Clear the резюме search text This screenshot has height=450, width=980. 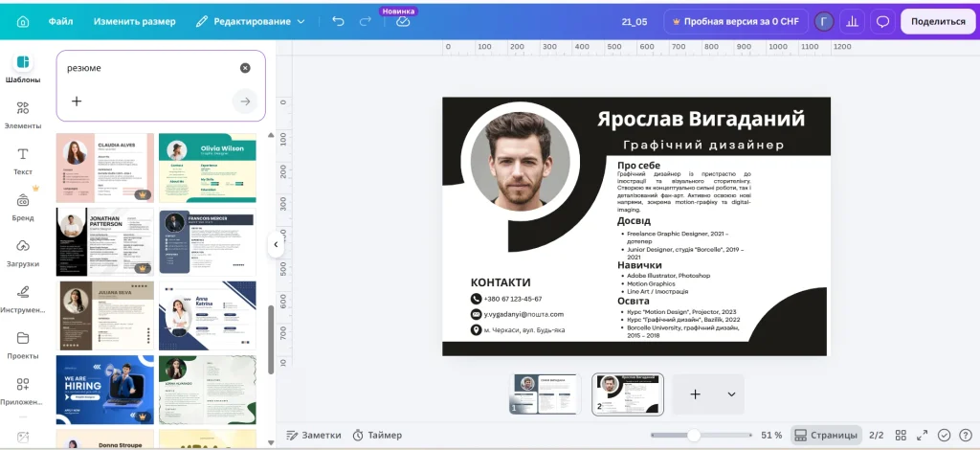245,67
